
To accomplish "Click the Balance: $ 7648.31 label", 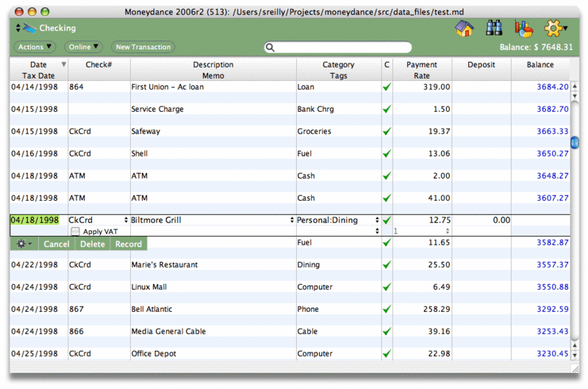I will [x=536, y=47].
